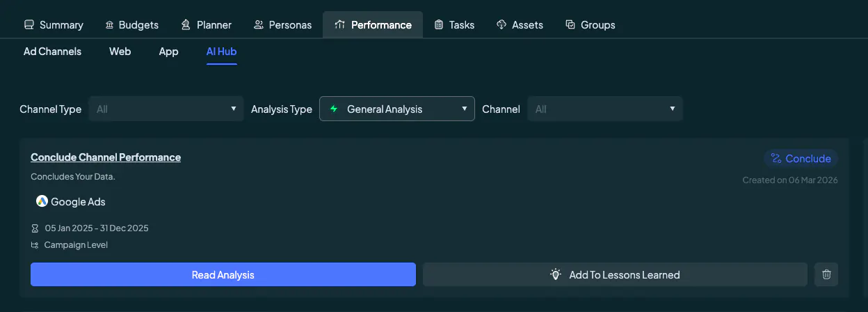Click the Assets cloud icon
Viewport: 868px width, 312px height.
[x=501, y=24]
